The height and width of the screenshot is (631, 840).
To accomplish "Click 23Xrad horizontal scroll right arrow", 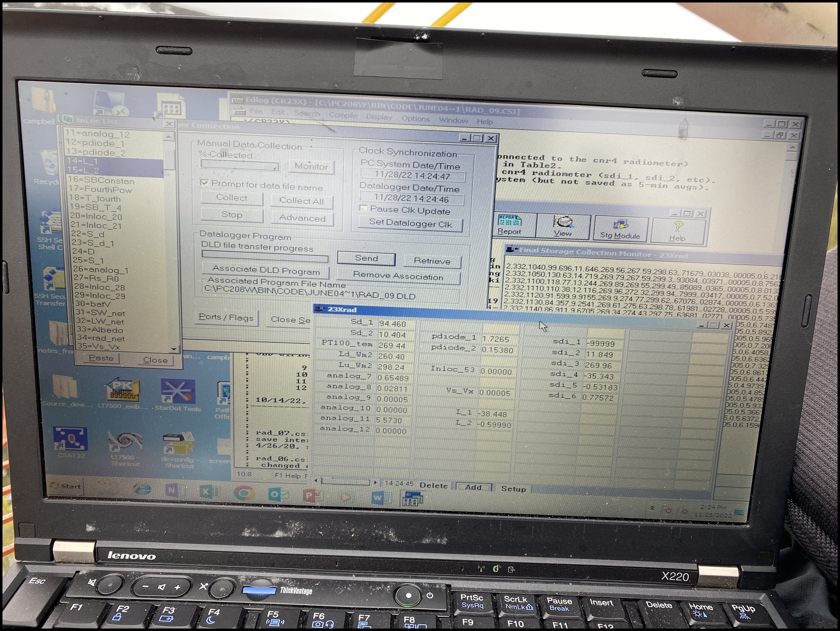I will pos(375,482).
